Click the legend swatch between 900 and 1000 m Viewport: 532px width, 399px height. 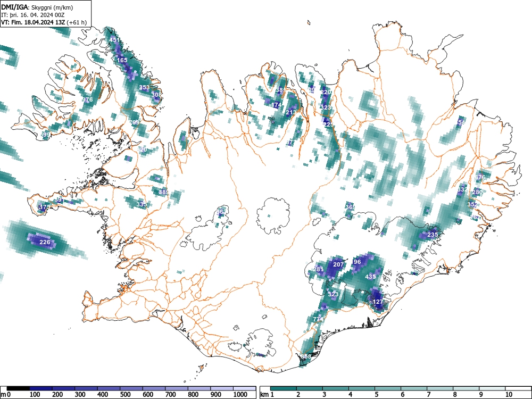(x=222, y=388)
